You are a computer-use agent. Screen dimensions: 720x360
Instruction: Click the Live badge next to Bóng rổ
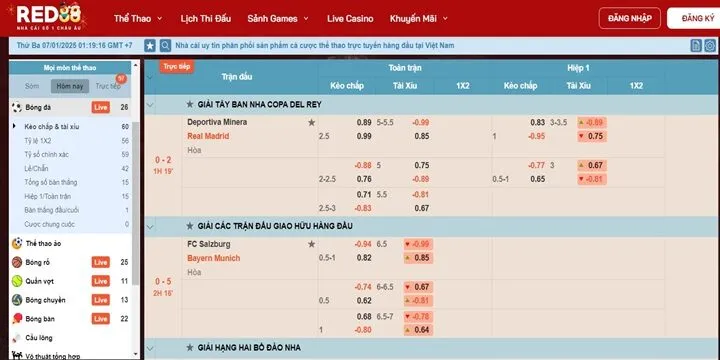pyautogui.click(x=101, y=262)
